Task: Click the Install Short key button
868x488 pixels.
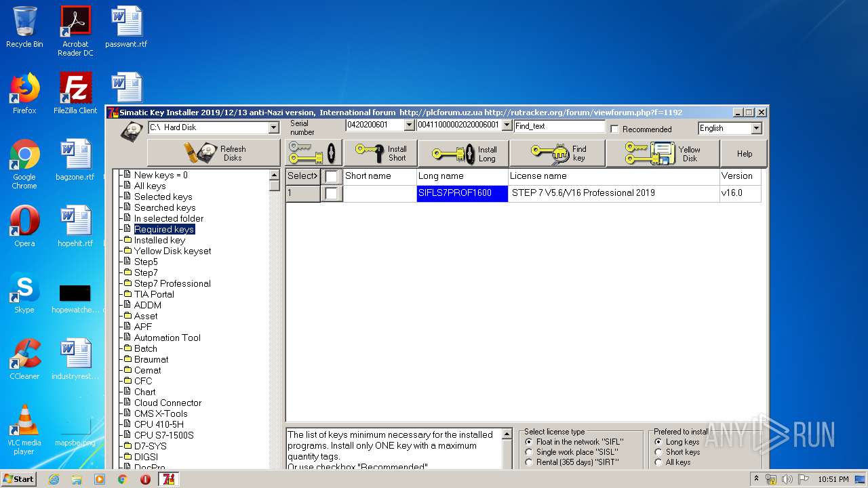Action: [380, 153]
